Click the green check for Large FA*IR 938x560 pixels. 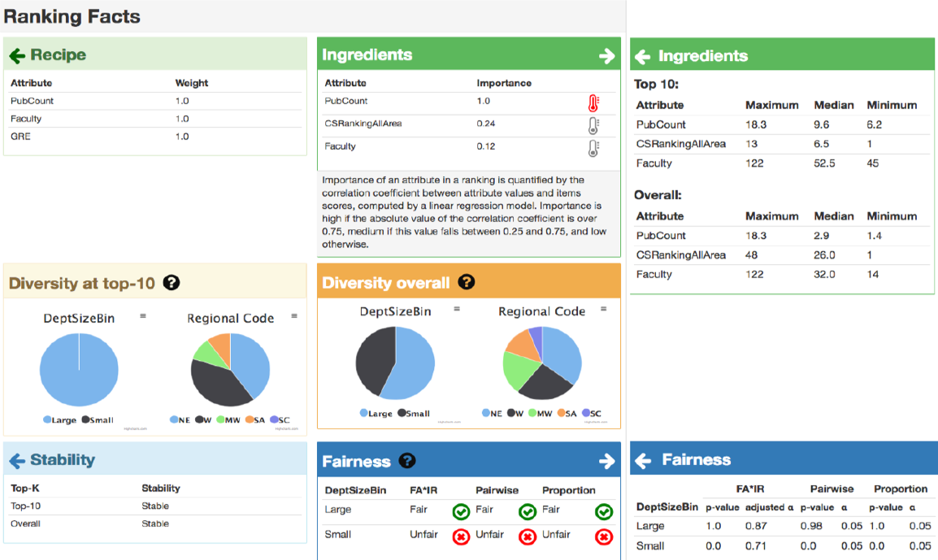tap(461, 511)
